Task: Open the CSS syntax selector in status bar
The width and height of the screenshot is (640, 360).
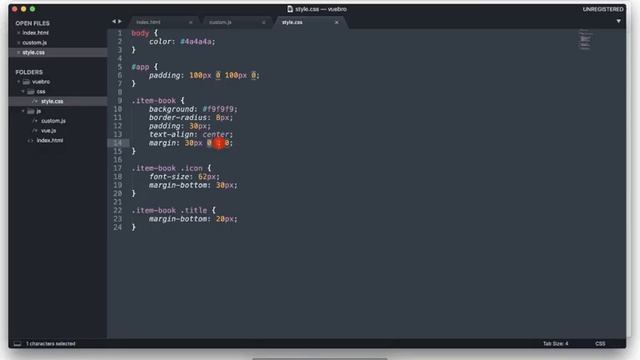Action: pos(600,344)
